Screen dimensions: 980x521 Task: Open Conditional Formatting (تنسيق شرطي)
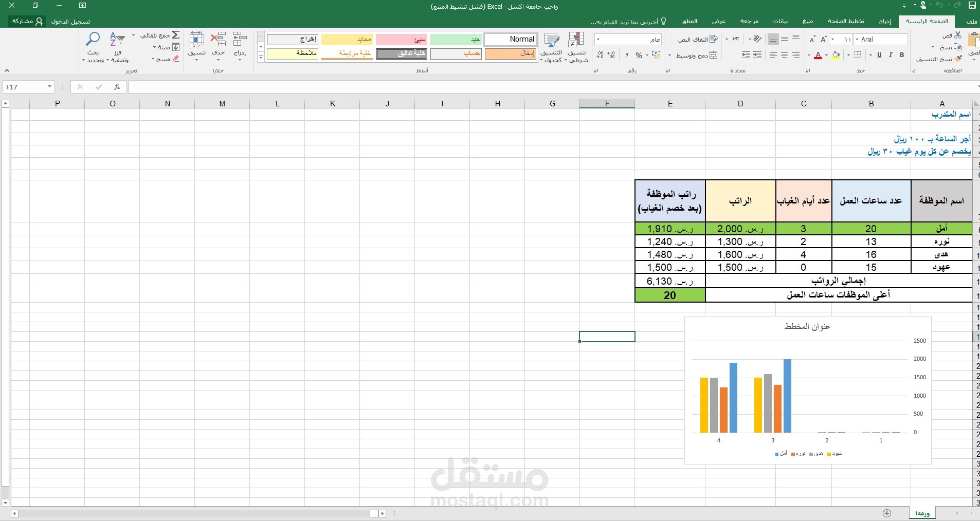(x=576, y=47)
